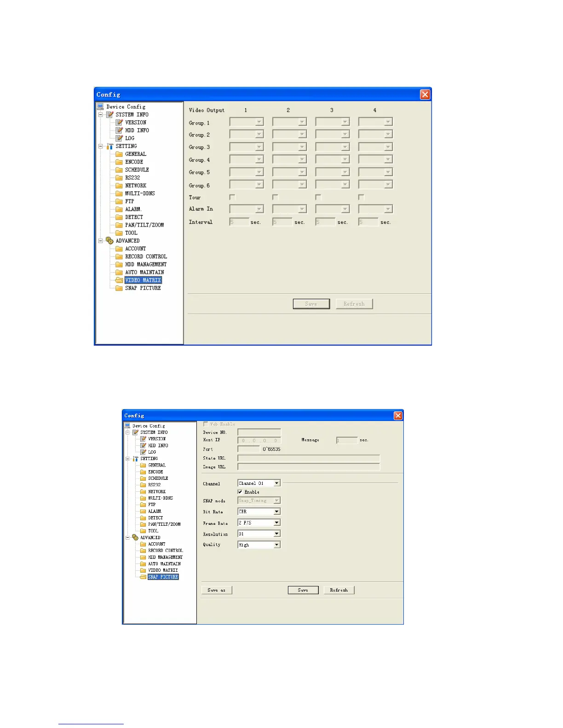Open Alarm In dropdown for output 4
The width and height of the screenshot is (563, 728).
pos(389,209)
